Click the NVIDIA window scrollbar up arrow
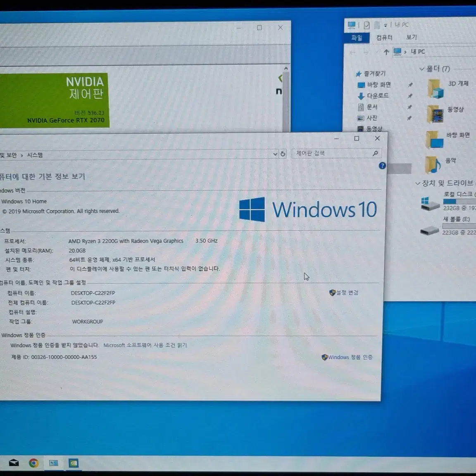 (x=286, y=69)
